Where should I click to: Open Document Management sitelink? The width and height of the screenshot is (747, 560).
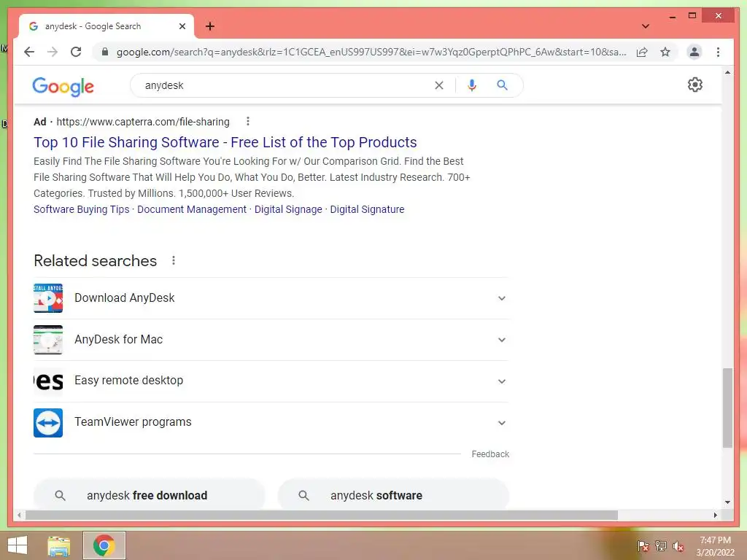point(192,209)
